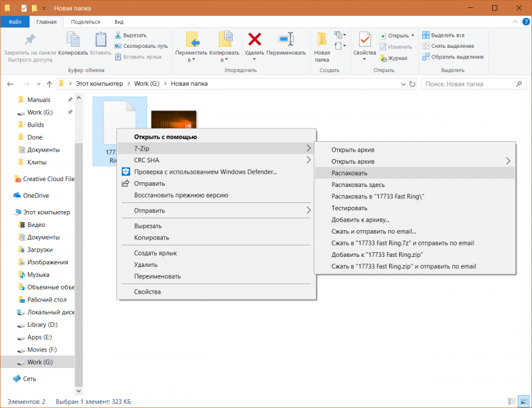This screenshot has width=532, height=408.
Task: Click Добавить к "17733 Fast Ring.zip"
Action: (x=414, y=255)
